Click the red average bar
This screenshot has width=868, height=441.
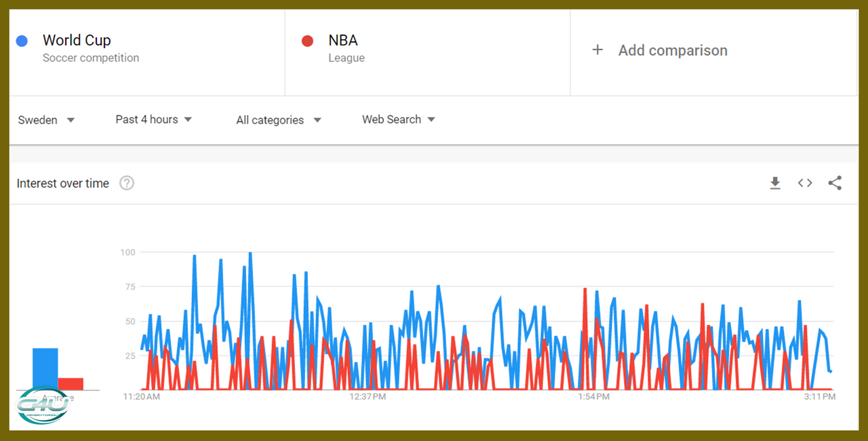[x=71, y=384]
